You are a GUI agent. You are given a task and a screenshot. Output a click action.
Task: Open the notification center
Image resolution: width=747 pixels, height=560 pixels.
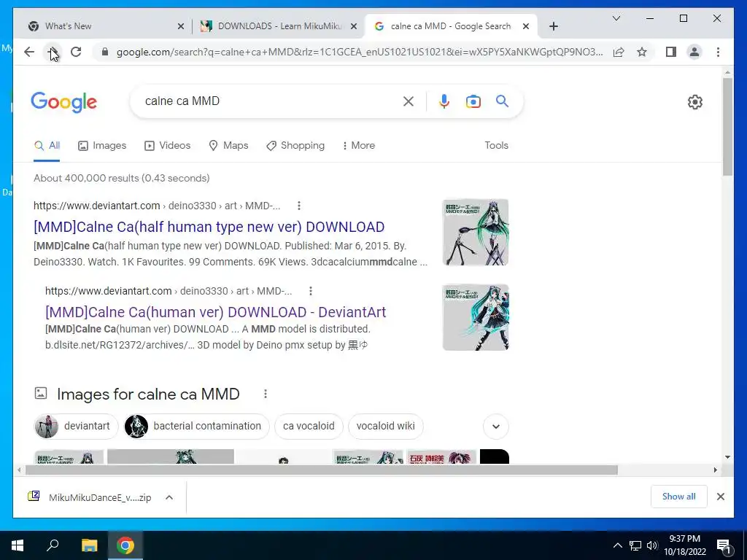pos(724,545)
